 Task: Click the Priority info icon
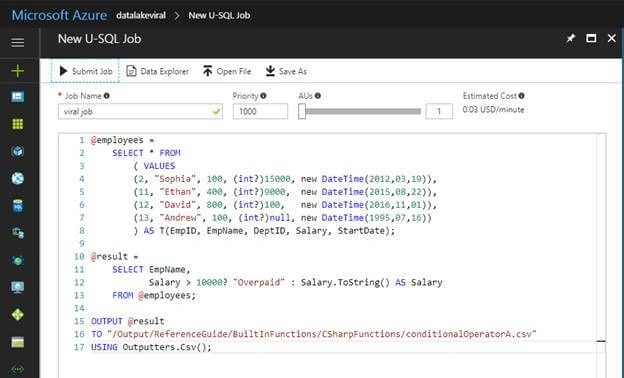(263, 96)
